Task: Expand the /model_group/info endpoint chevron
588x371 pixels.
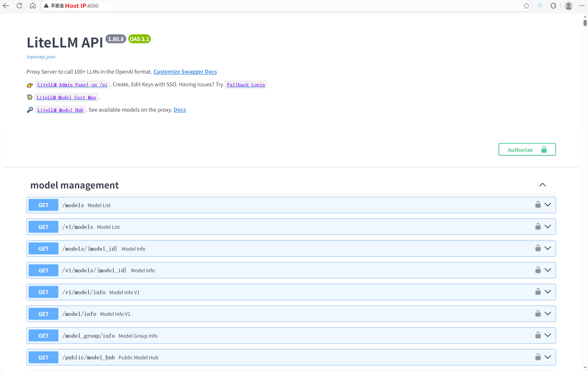Action: click(548, 335)
